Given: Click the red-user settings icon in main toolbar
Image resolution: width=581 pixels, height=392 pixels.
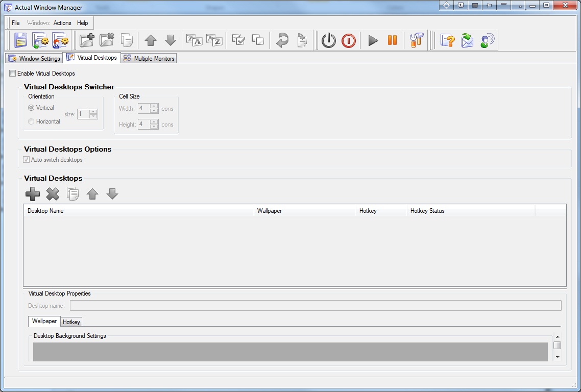Looking at the screenshot, I should [x=60, y=40].
